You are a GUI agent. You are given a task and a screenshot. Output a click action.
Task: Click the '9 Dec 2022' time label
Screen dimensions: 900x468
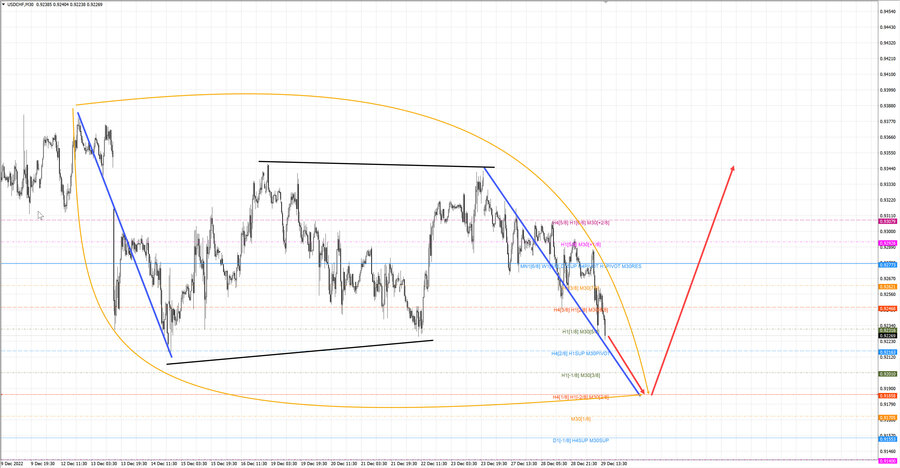[11, 463]
